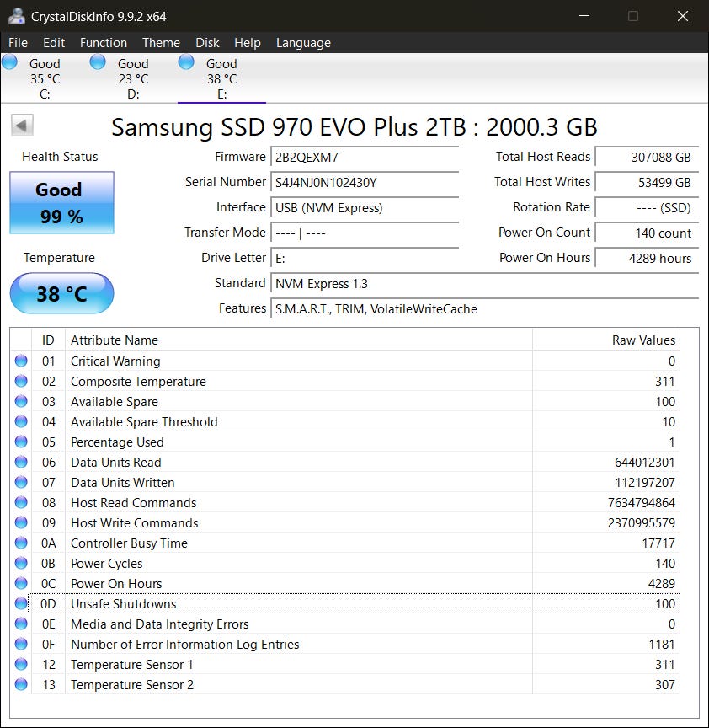This screenshot has height=728, width=709.
Task: Open the Edit menu
Action: (54, 43)
